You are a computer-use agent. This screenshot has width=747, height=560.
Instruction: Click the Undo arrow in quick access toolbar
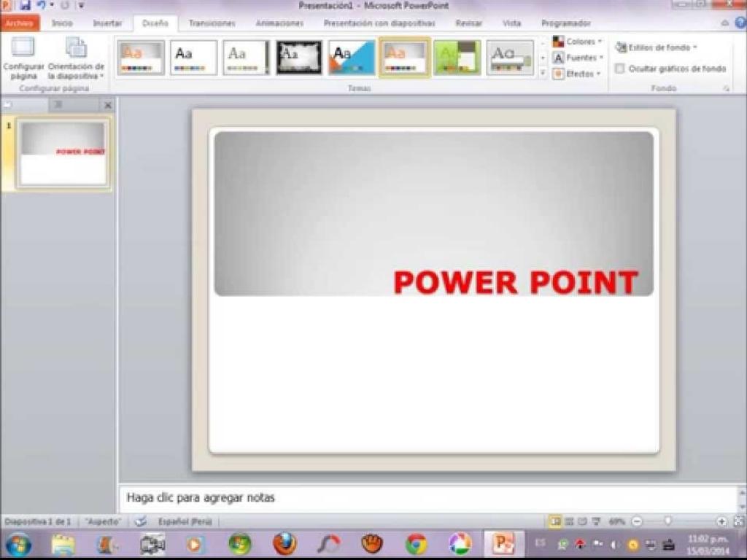[x=42, y=6]
